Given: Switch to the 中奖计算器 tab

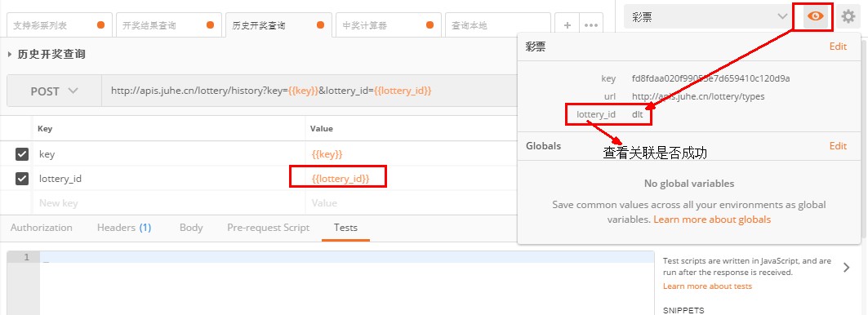Looking at the screenshot, I should click(388, 25).
